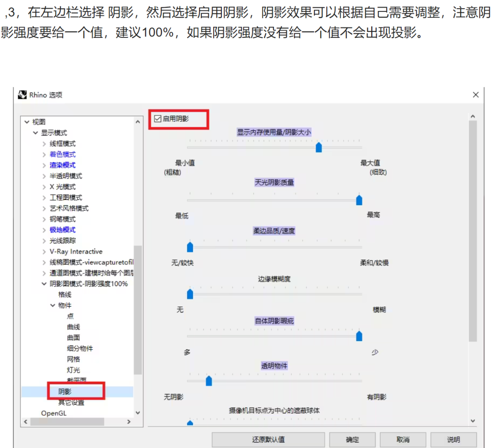Image resolution: width=493 pixels, height=448 pixels.
Task: Expand the 艺术风格模式 node
Action: tap(44, 208)
